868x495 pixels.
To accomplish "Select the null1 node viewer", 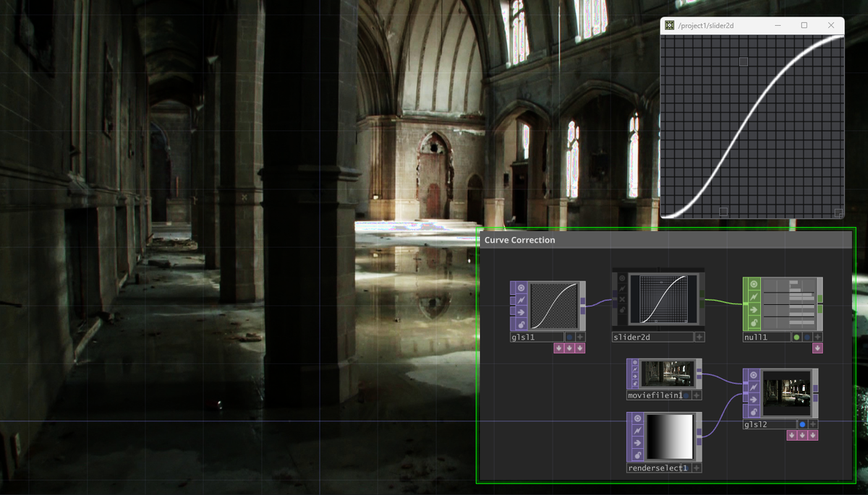I will [x=788, y=304].
